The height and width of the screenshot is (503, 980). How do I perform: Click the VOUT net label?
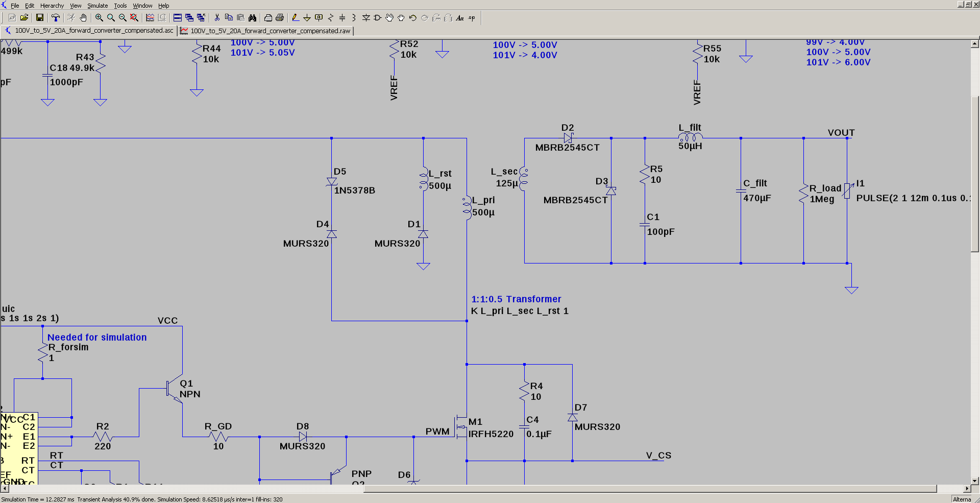click(x=841, y=133)
